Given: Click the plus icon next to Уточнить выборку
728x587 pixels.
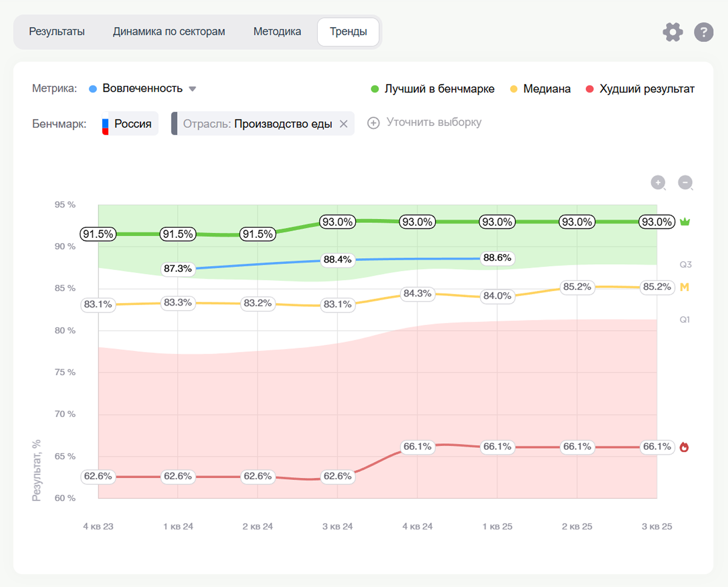Looking at the screenshot, I should click(373, 123).
